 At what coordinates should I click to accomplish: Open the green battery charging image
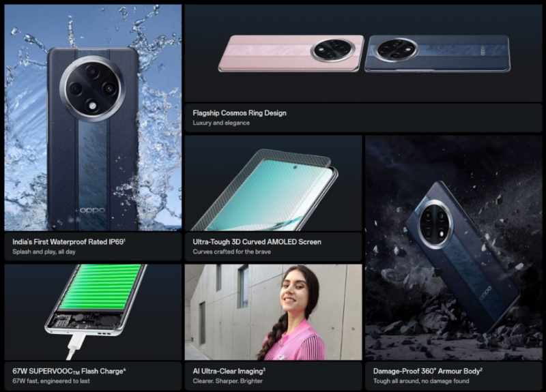click(x=93, y=312)
